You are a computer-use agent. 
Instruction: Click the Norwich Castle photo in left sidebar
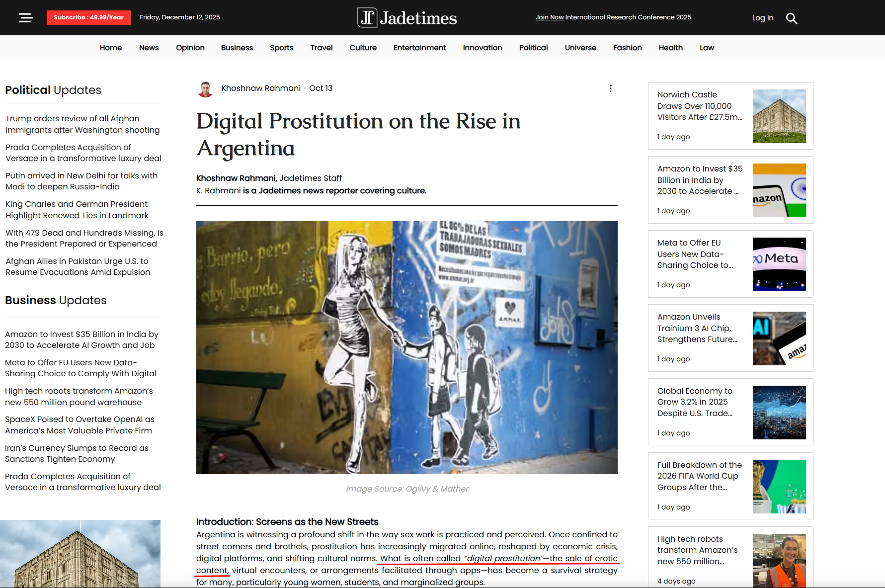tap(80, 554)
